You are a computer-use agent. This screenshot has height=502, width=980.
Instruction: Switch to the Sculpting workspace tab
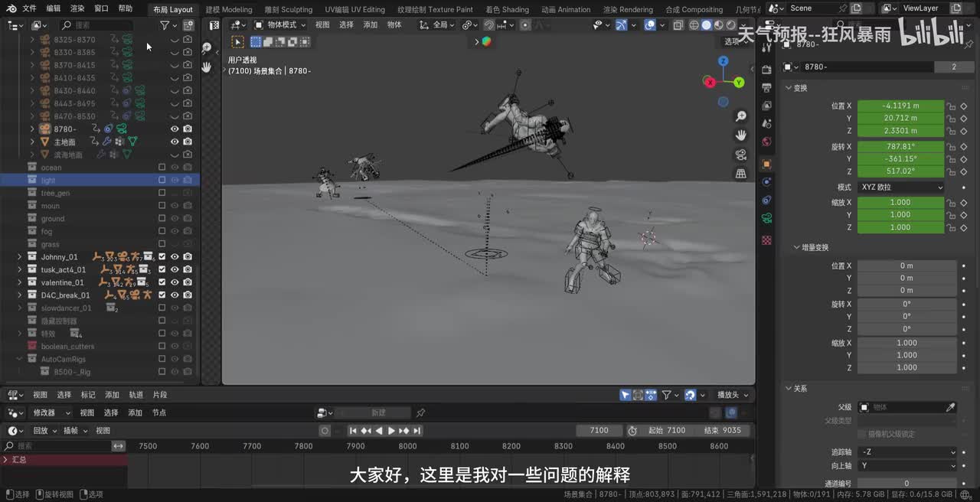tap(289, 9)
